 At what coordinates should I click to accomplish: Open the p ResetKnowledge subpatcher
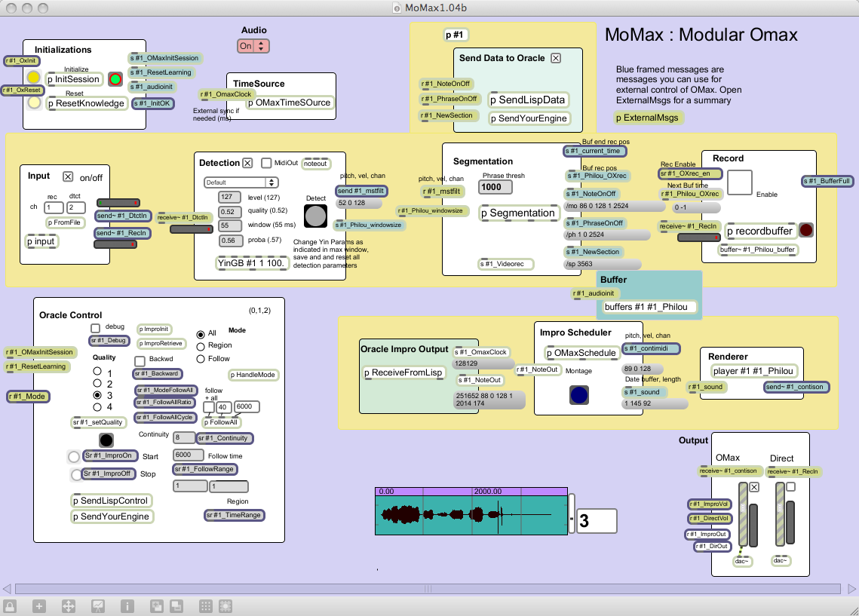(x=86, y=103)
